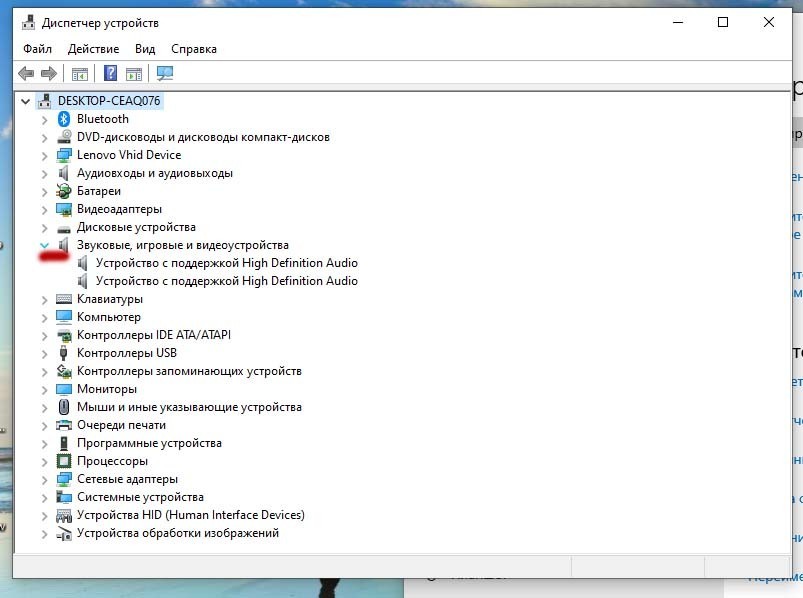The image size is (803, 598).
Task: Select the Процессоры label
Action: (x=112, y=461)
